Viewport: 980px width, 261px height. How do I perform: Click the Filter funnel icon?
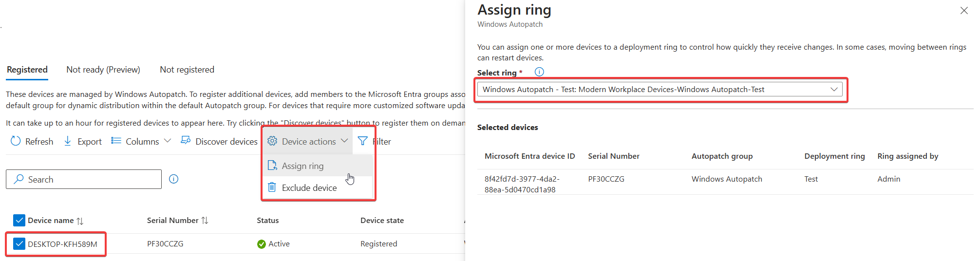click(362, 141)
